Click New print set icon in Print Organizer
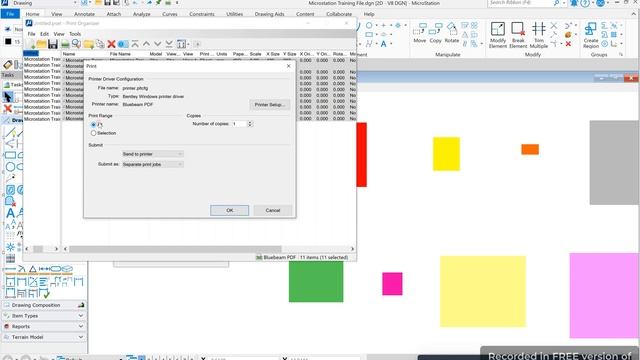 coord(30,44)
